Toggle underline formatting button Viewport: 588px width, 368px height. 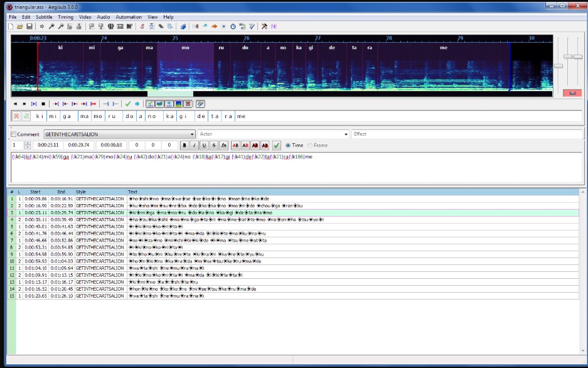[204, 146]
